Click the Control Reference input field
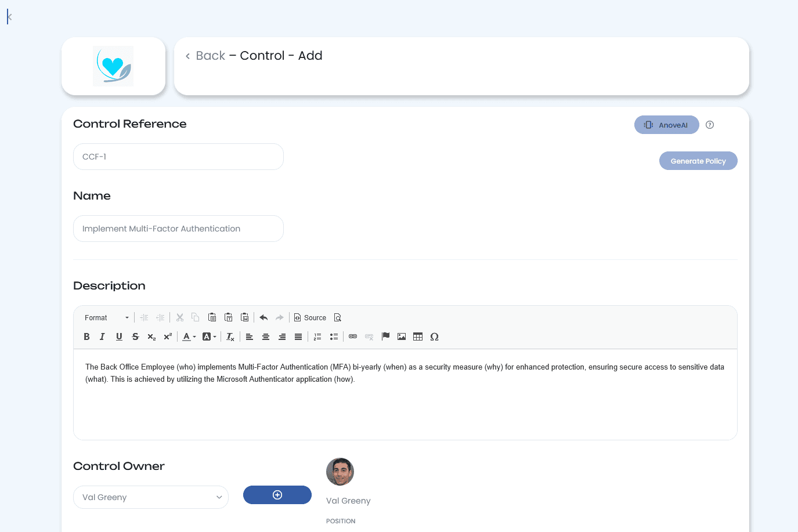 [178, 157]
